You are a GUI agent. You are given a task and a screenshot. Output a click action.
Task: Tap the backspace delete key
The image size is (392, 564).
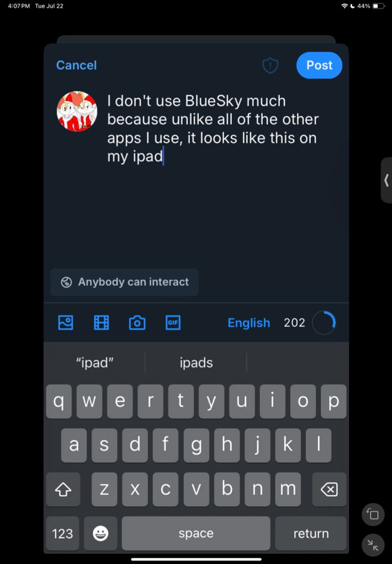coord(329,489)
